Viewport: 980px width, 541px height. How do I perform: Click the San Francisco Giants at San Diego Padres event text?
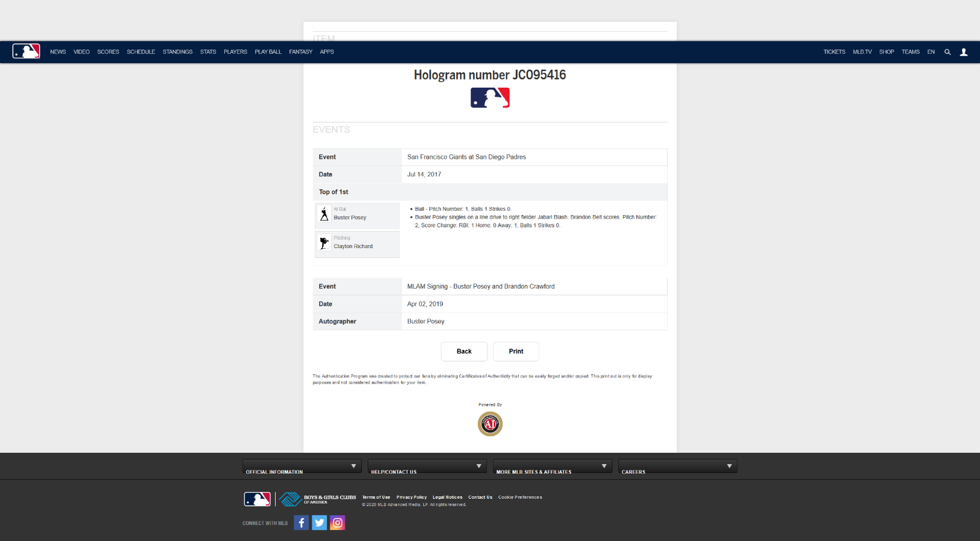click(467, 157)
